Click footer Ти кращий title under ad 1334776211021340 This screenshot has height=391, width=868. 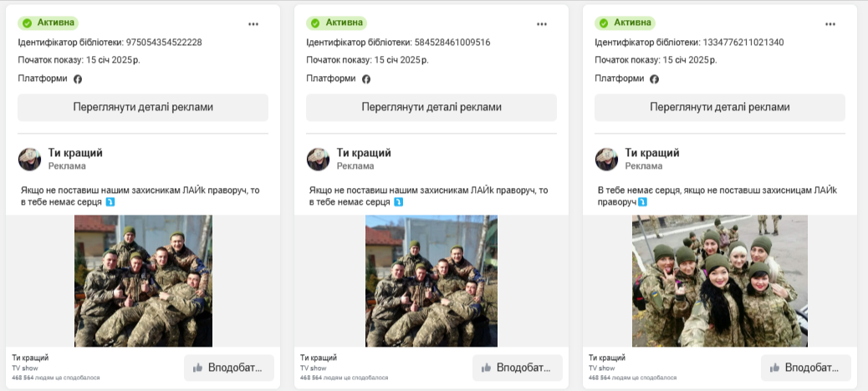point(607,358)
